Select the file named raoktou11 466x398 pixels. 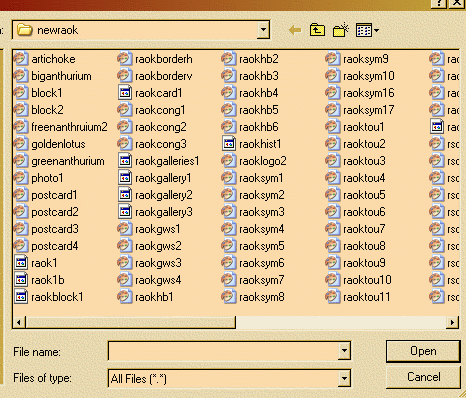tap(367, 297)
